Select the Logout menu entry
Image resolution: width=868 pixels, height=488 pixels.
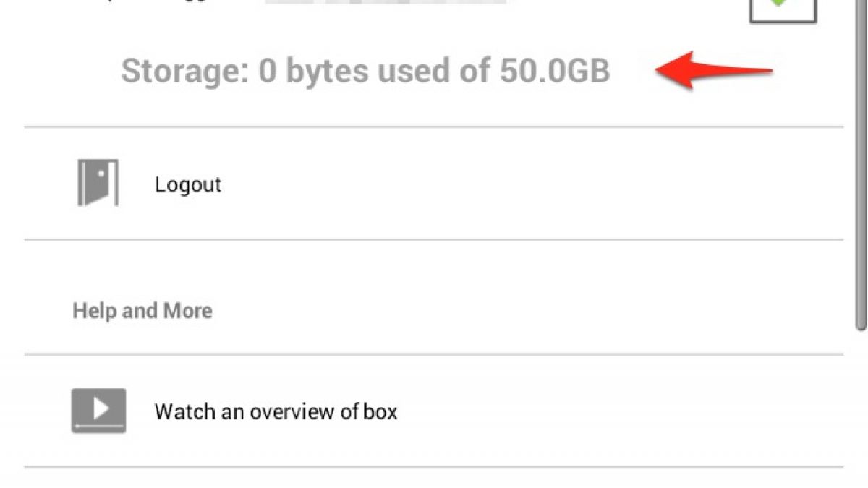point(187,184)
